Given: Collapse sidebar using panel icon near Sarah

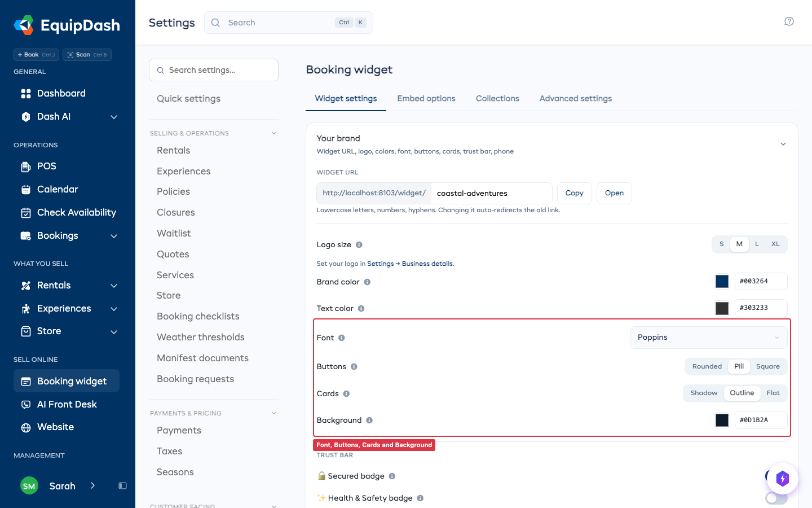Looking at the screenshot, I should [x=122, y=486].
